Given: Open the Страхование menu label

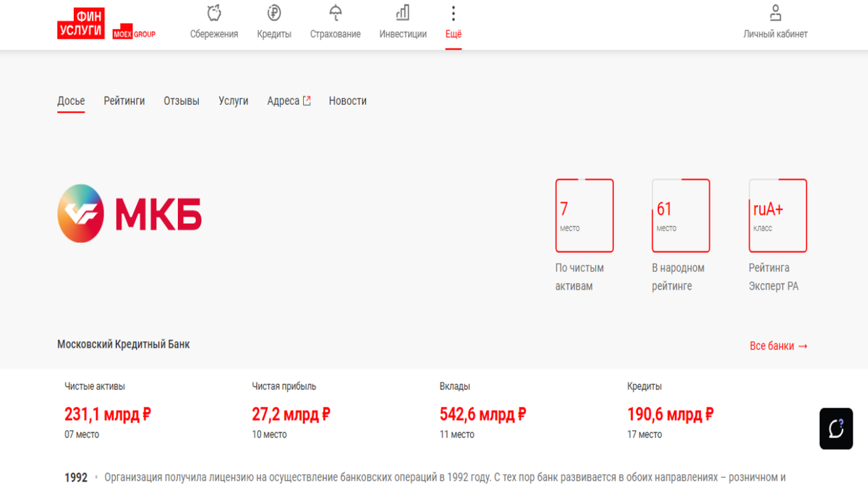Looking at the screenshot, I should click(x=336, y=34).
